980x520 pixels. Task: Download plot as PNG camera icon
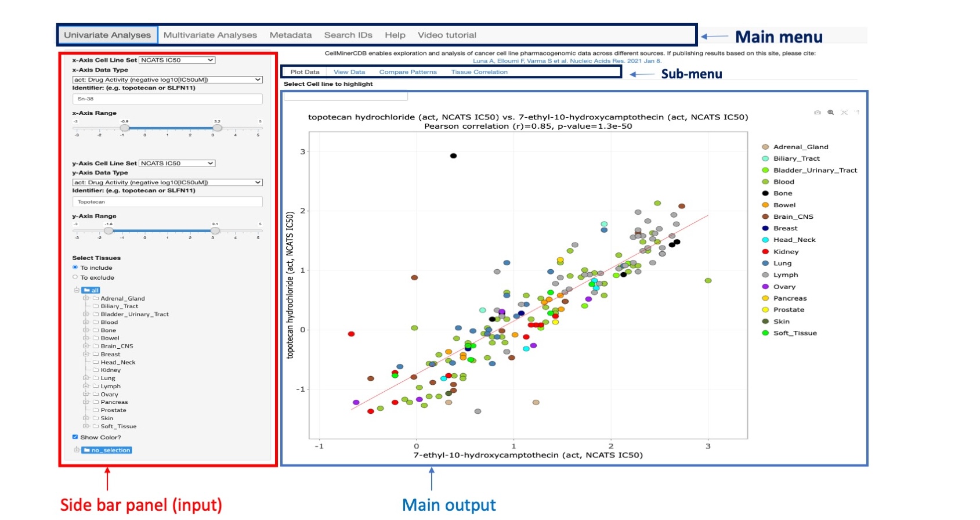pyautogui.click(x=817, y=113)
